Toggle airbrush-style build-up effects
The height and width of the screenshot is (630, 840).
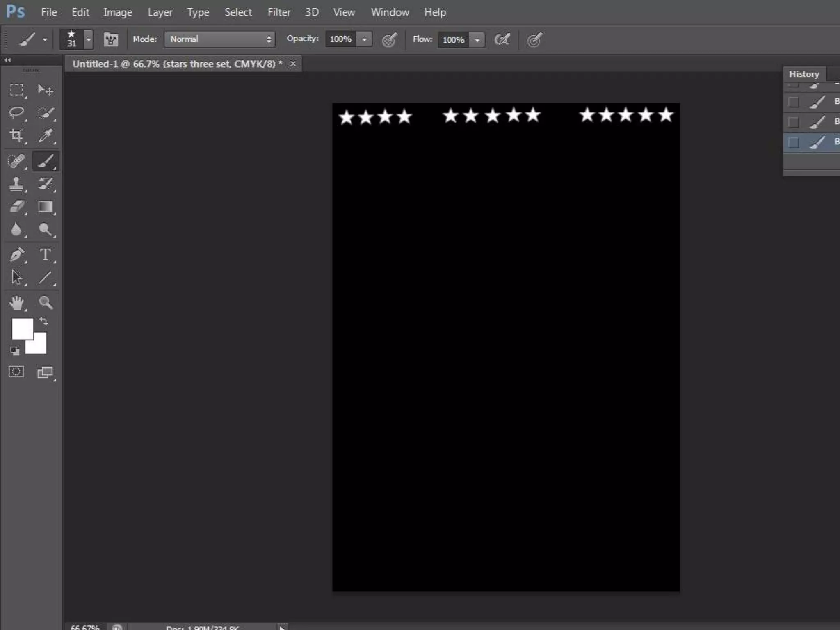point(502,39)
